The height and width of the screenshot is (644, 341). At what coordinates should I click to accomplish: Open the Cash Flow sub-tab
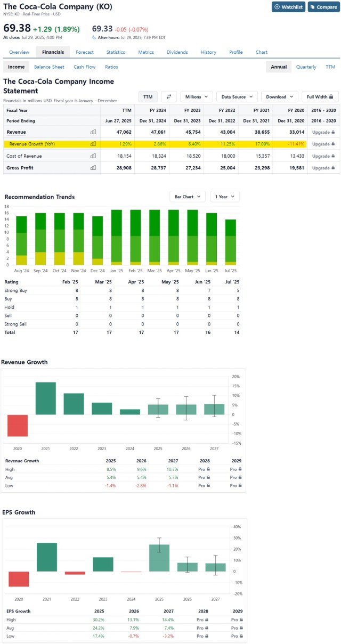[85, 67]
